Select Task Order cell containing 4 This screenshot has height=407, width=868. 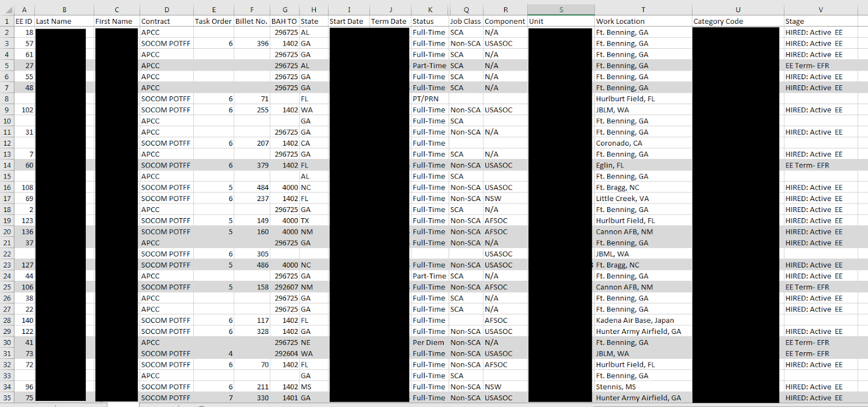[213, 353]
